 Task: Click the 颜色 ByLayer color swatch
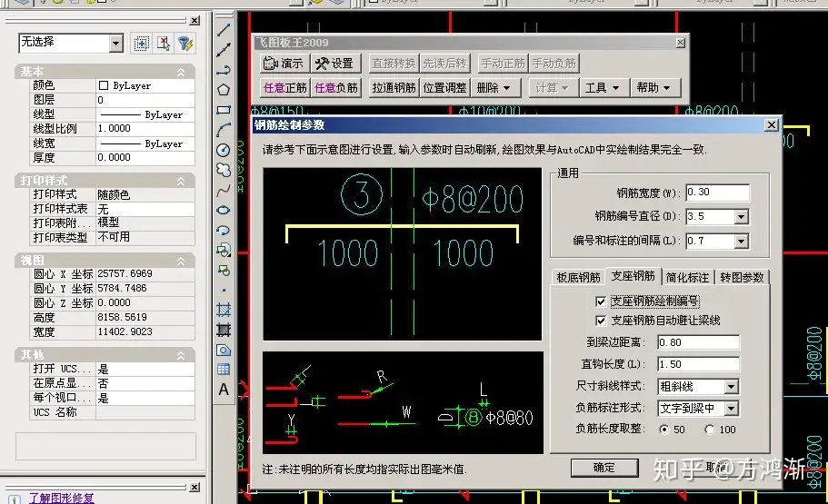(x=104, y=85)
